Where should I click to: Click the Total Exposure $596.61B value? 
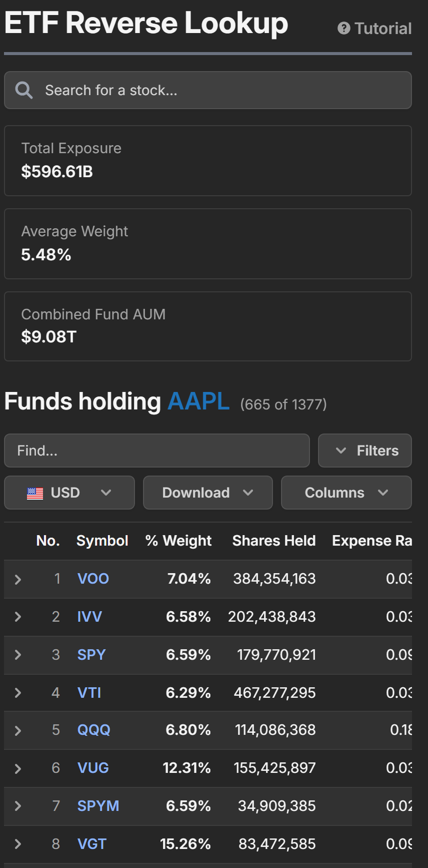click(57, 172)
